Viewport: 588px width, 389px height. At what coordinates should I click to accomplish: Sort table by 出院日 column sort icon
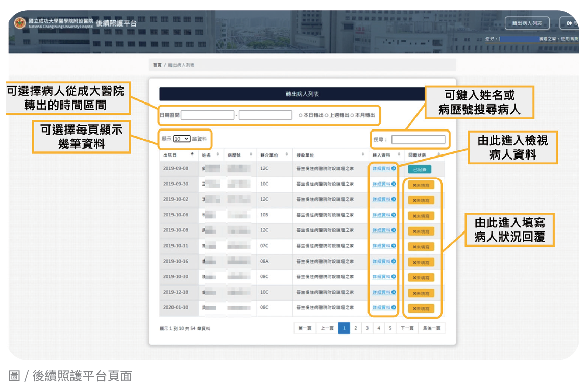coord(192,154)
